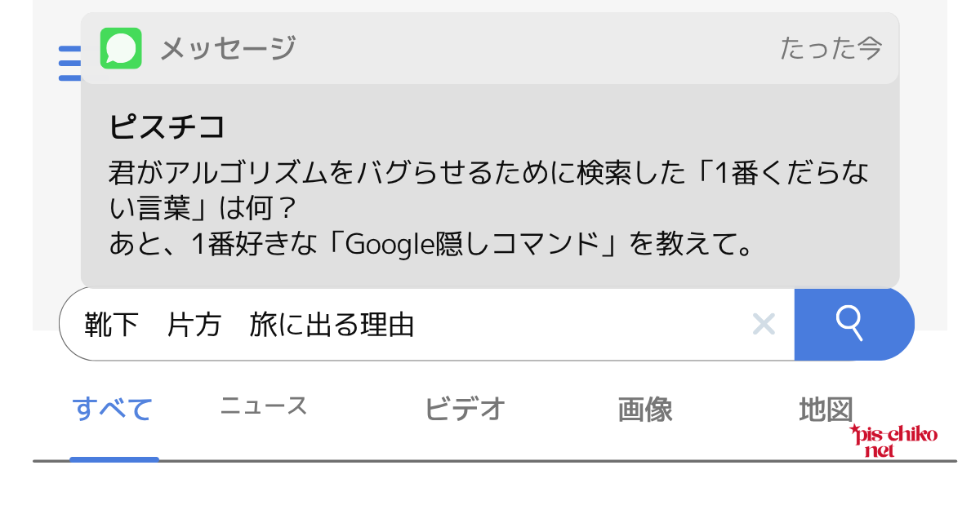Tap the gray notification header bar
This screenshot has height=514, width=980.
(x=490, y=49)
